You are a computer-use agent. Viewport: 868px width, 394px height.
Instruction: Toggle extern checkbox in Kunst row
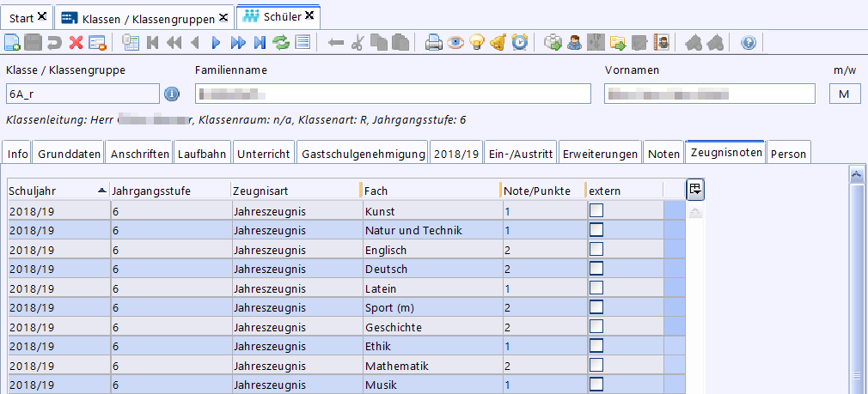(596, 210)
